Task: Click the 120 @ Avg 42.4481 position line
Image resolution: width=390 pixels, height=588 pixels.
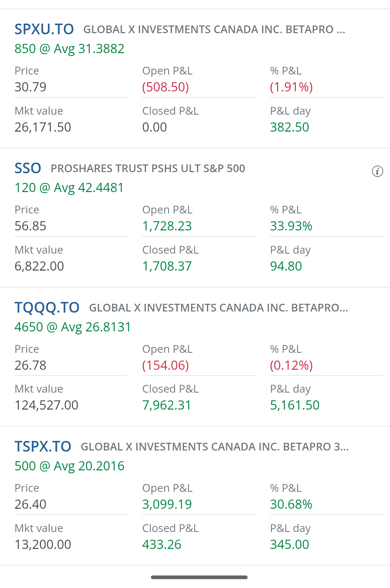Action: pyautogui.click(x=69, y=188)
